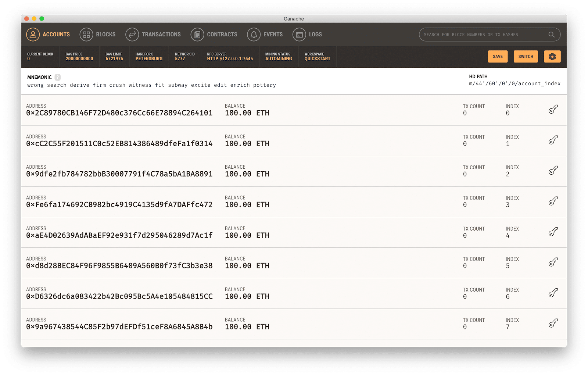Show private key for index 2 account
The height and width of the screenshot is (375, 588).
[553, 171]
